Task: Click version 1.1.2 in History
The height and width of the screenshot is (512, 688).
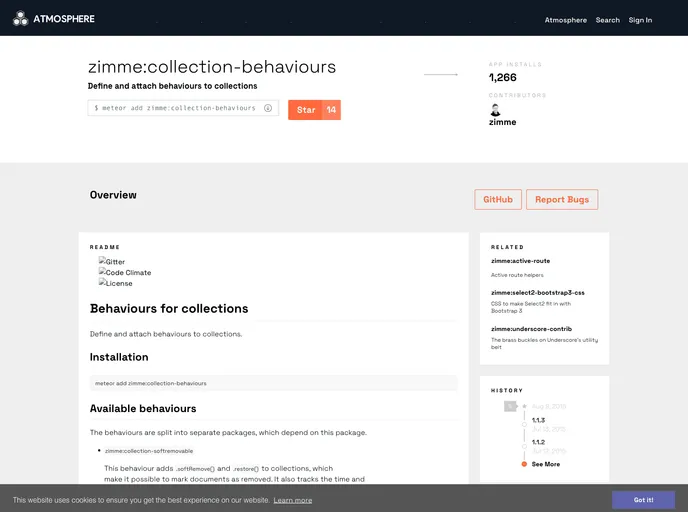Action: point(538,442)
